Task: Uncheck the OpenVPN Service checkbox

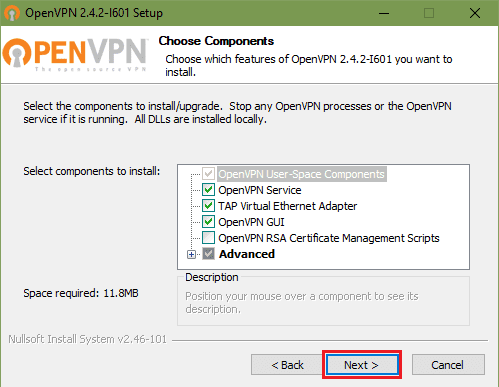Action: coord(208,190)
